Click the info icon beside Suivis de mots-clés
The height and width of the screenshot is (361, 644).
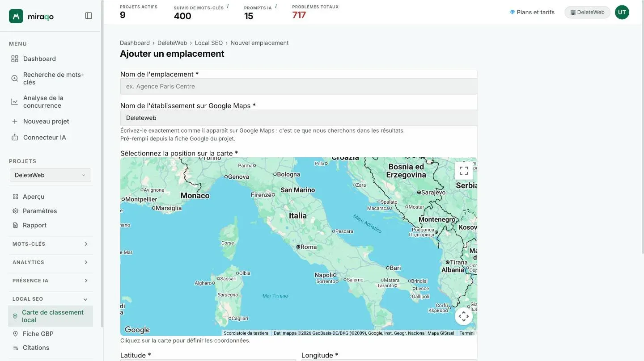(x=228, y=6)
